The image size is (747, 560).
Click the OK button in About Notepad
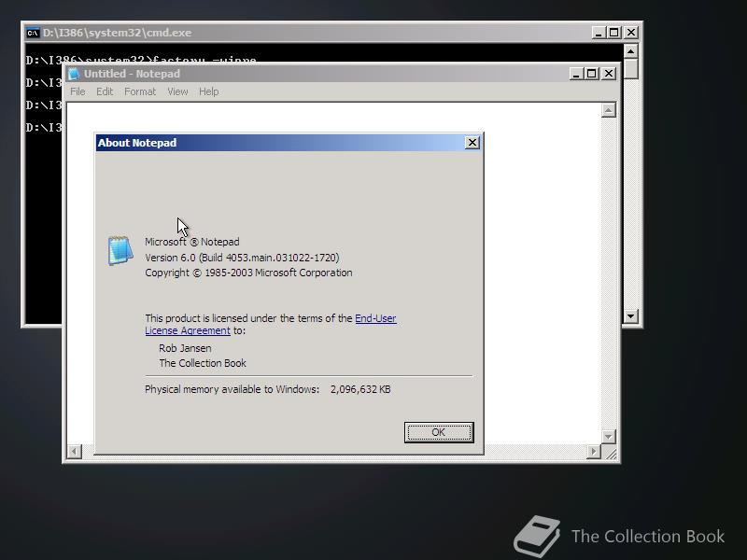click(x=439, y=432)
